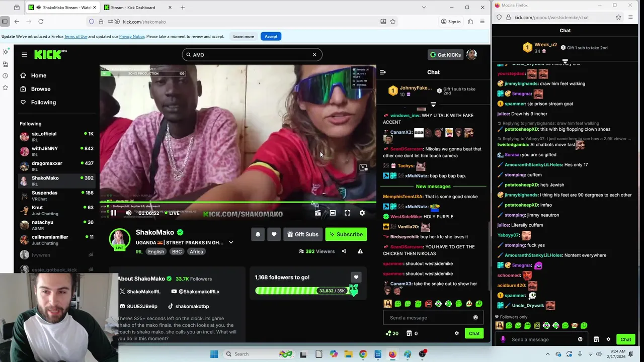Click Subscribe button
Screen dimensions: 644x362
[x=346, y=234]
